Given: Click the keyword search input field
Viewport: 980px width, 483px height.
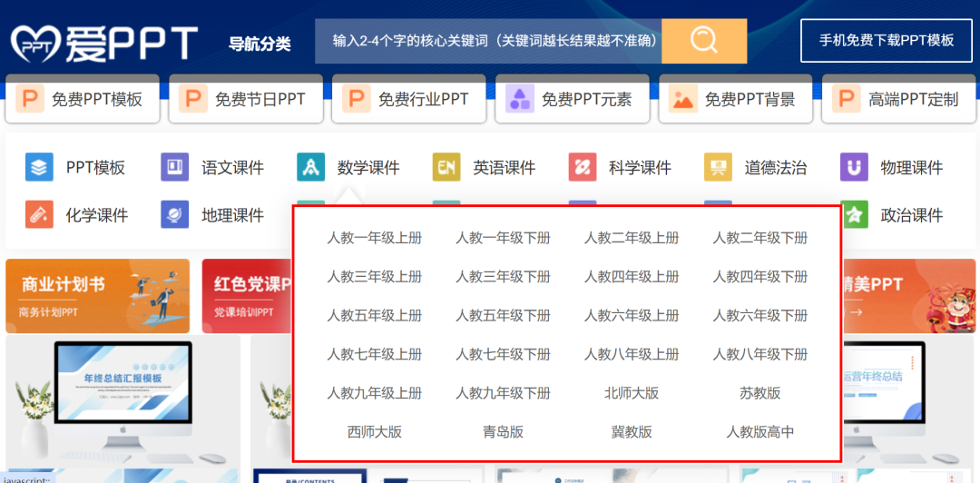Looking at the screenshot, I should pos(488,41).
